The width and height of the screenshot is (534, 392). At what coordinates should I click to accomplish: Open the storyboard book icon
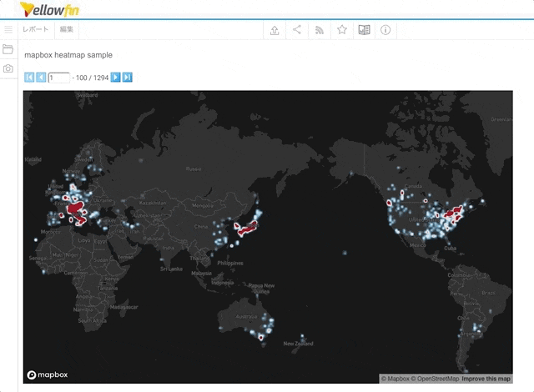[364, 30]
